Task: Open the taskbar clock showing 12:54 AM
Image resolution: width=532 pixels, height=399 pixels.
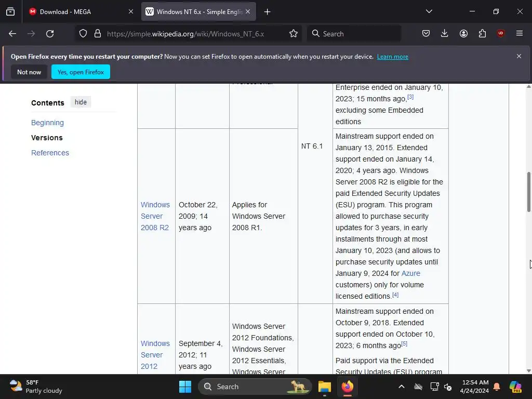Action: (x=474, y=387)
